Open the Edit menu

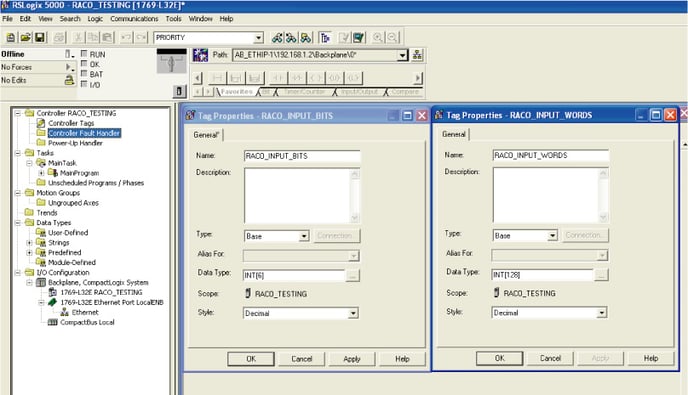tap(25, 19)
